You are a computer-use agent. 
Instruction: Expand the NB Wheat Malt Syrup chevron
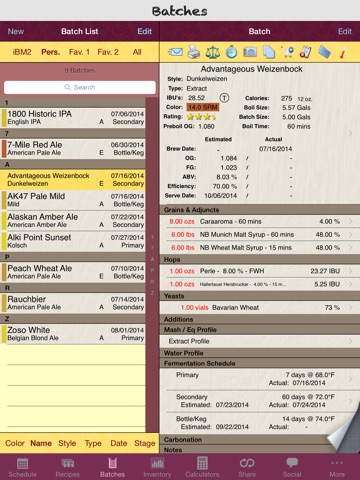point(350,247)
